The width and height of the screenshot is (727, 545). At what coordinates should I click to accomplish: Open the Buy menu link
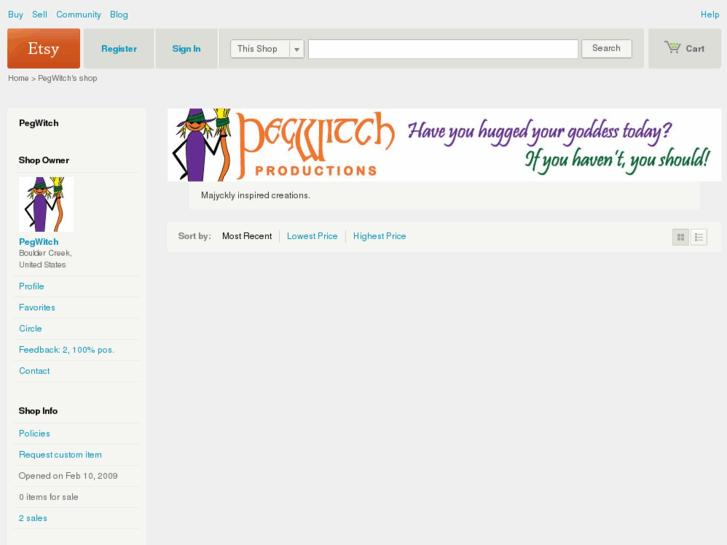(15, 14)
